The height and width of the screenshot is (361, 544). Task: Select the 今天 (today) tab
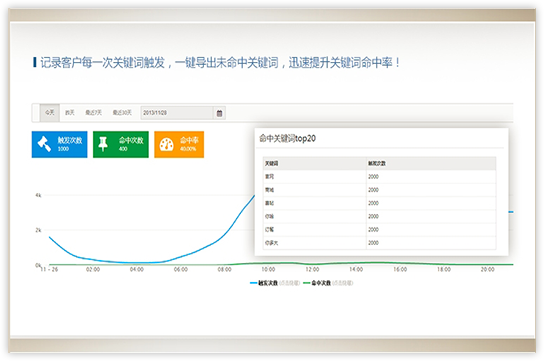tap(50, 113)
